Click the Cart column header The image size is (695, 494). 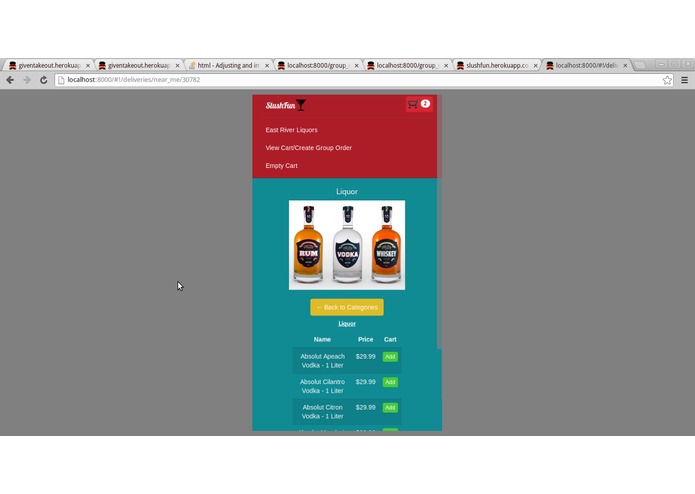pyautogui.click(x=390, y=339)
